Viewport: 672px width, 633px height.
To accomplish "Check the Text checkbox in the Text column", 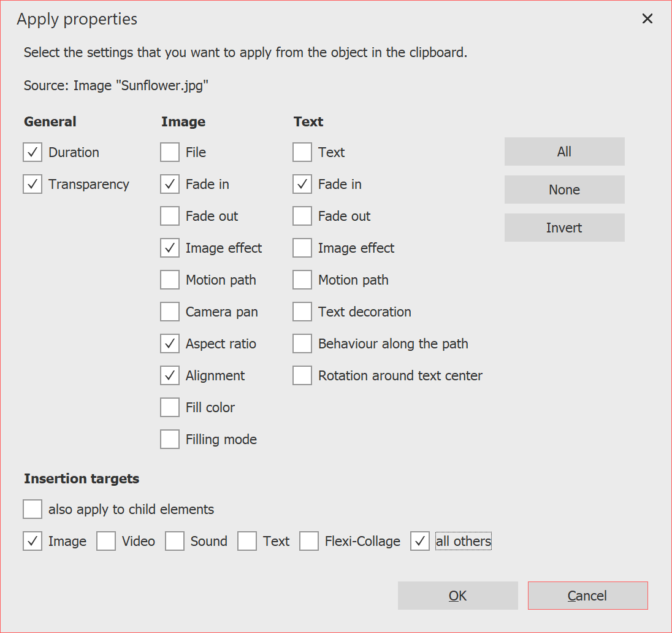I will 302,152.
